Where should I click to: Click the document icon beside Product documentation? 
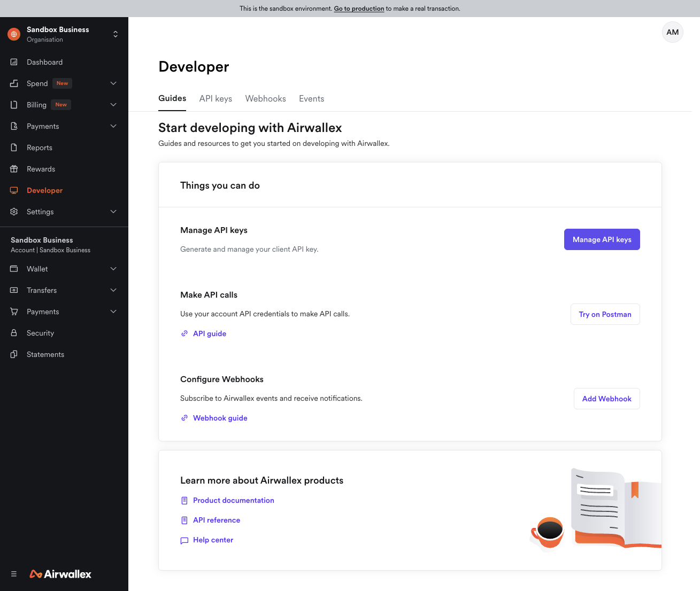coord(184,501)
